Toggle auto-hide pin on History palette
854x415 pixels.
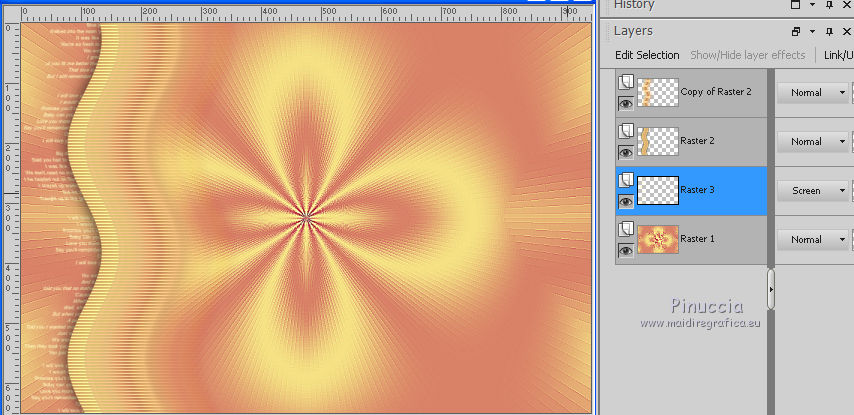(x=829, y=5)
